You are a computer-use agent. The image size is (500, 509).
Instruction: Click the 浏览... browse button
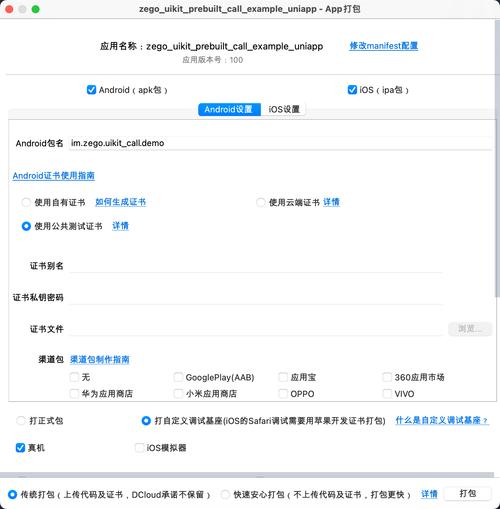[x=470, y=329]
